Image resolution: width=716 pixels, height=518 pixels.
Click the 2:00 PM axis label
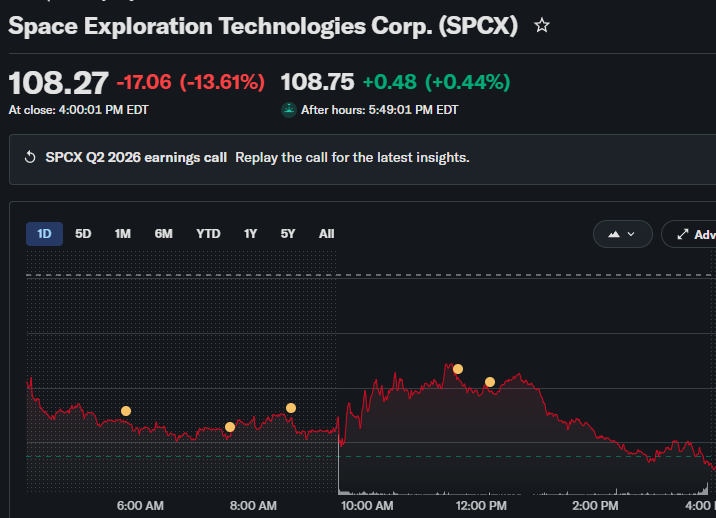595,506
